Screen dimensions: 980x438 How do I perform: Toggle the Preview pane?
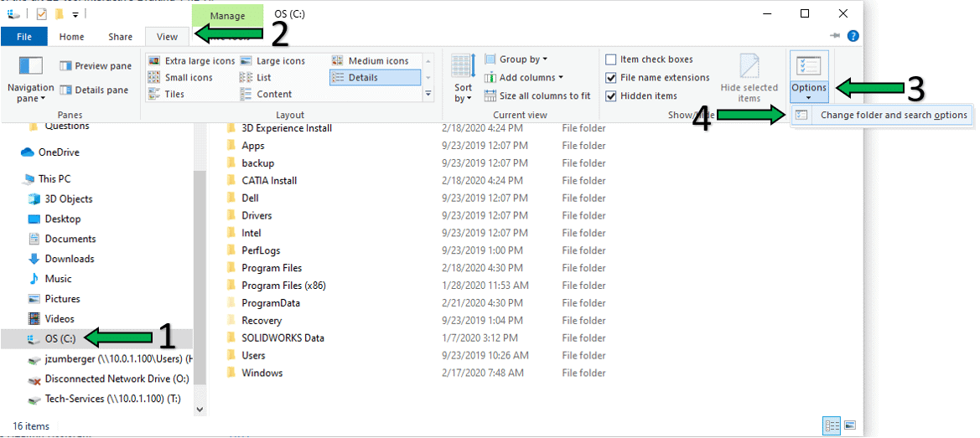tap(96, 65)
